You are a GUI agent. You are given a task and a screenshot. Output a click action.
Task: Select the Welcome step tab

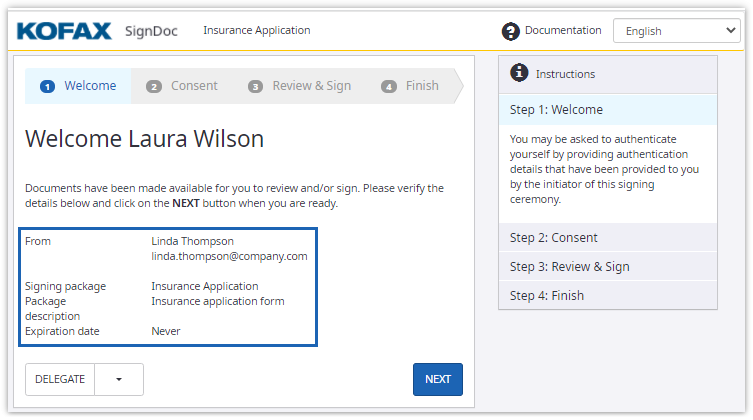(90, 86)
